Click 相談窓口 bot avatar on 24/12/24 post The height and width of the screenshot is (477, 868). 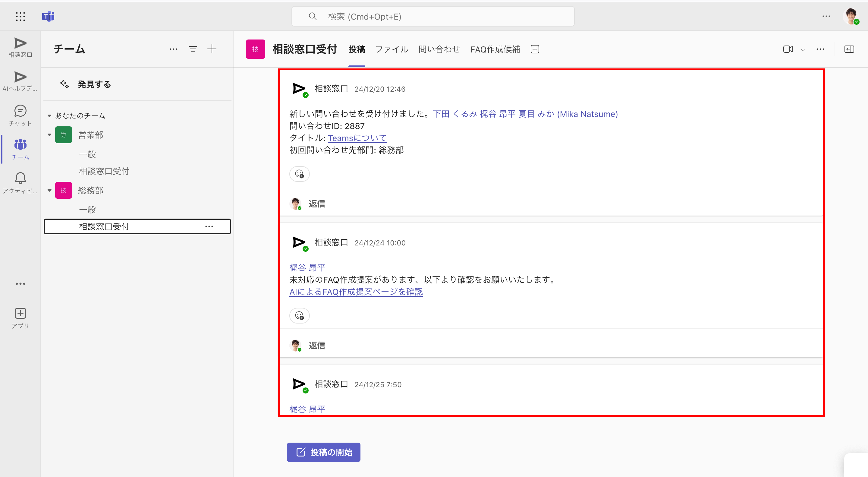[x=299, y=243]
